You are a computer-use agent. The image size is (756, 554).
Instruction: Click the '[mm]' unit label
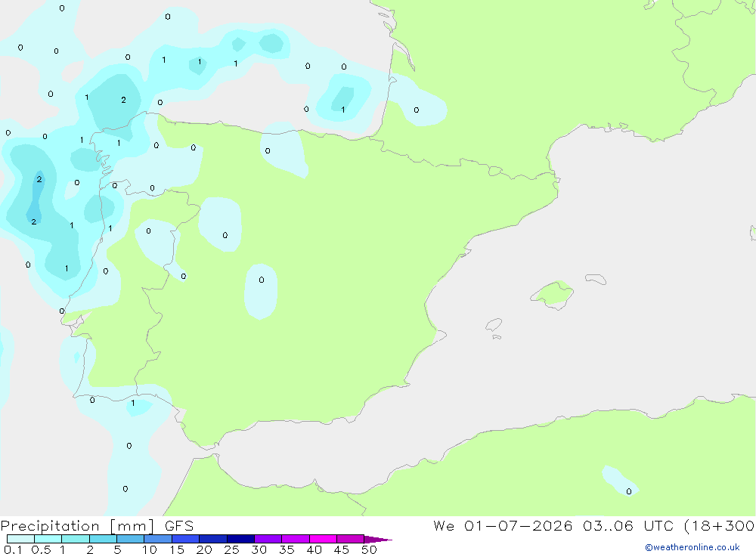click(x=132, y=526)
